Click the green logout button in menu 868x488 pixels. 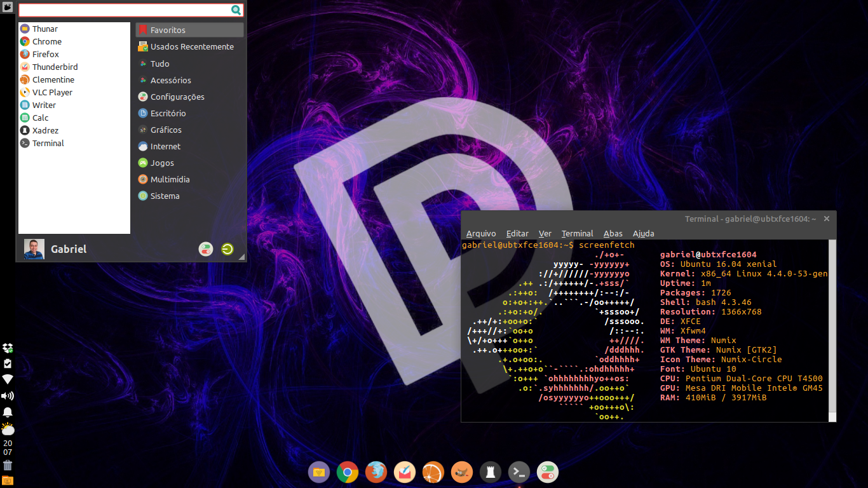pos(227,249)
